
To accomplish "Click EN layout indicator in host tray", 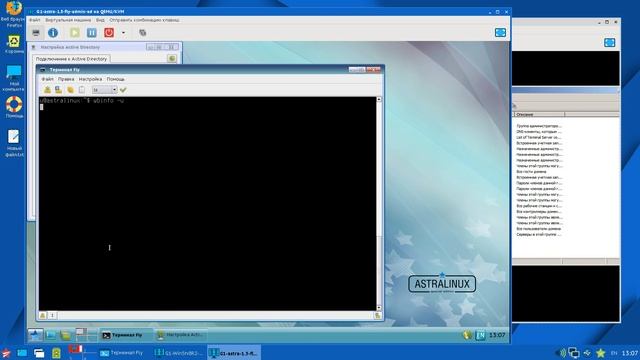I will coord(613,353).
